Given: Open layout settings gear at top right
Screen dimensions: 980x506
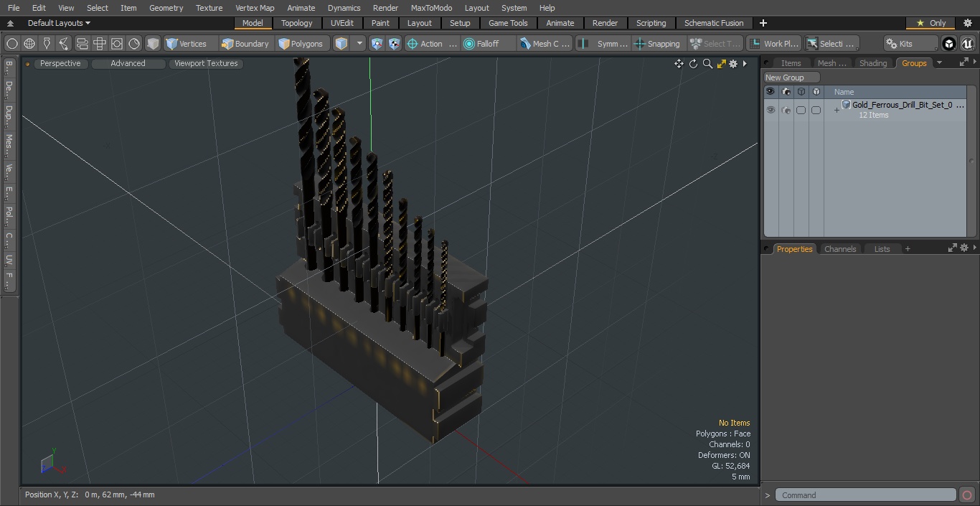Looking at the screenshot, I should point(967,23).
